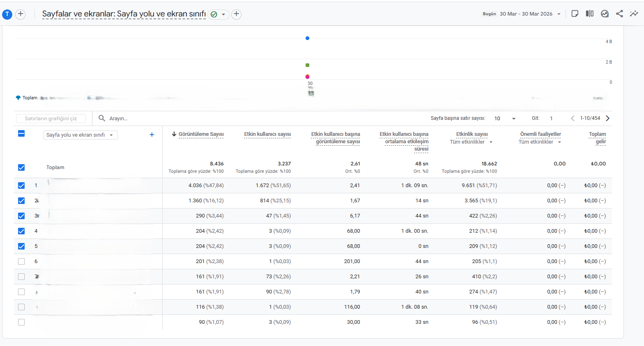Check the checkbox for row 6
The image size is (644, 346).
click(21, 261)
